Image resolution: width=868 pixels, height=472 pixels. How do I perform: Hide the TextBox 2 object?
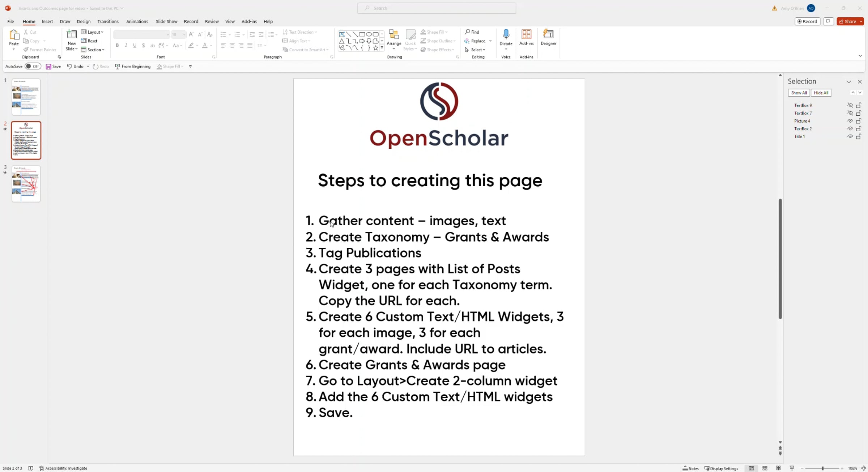coord(850,129)
